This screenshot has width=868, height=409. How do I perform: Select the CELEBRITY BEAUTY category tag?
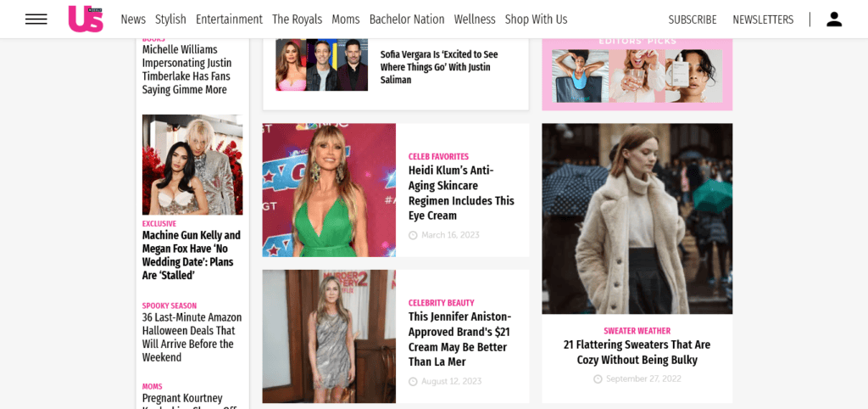(x=441, y=303)
